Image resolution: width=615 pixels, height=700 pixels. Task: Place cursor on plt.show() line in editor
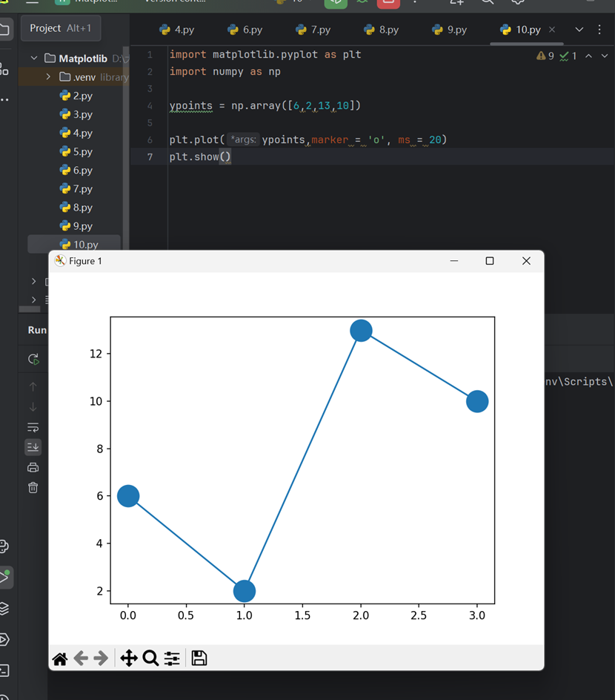click(x=200, y=156)
